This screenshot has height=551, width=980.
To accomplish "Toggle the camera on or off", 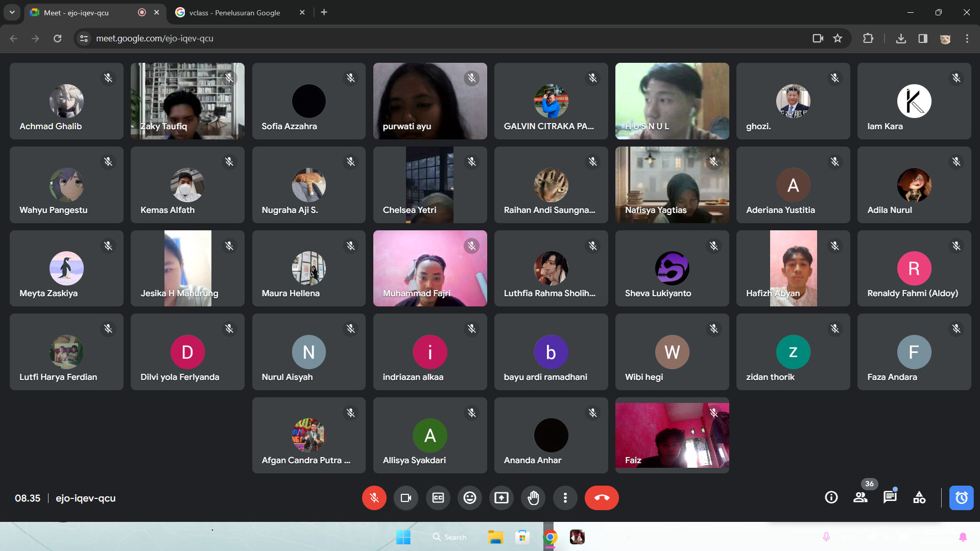I will click(x=406, y=498).
